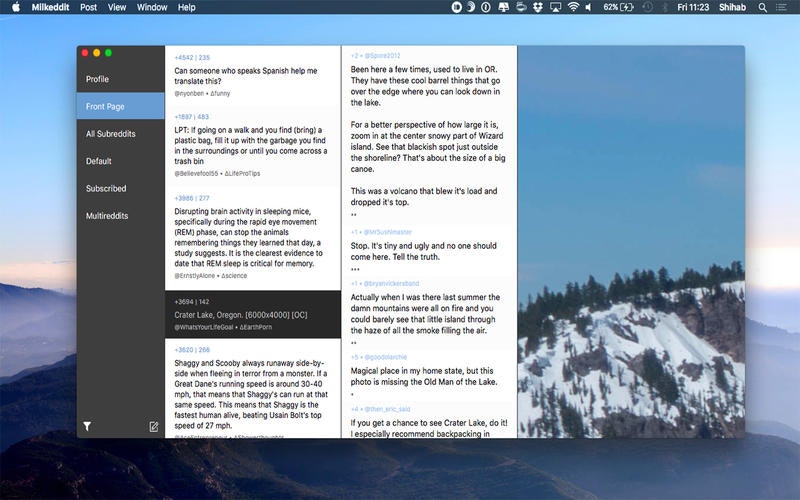
Task: Click the @bryanvickersband comment author
Action: pos(391,283)
